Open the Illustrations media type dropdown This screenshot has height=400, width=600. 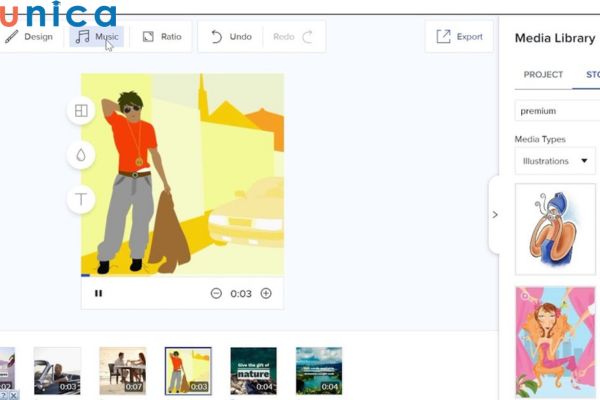555,161
